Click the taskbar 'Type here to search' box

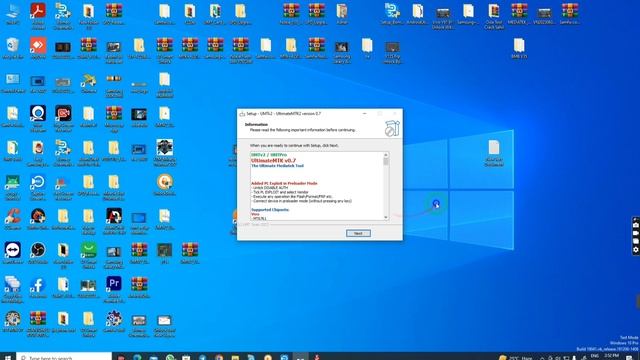point(64,357)
